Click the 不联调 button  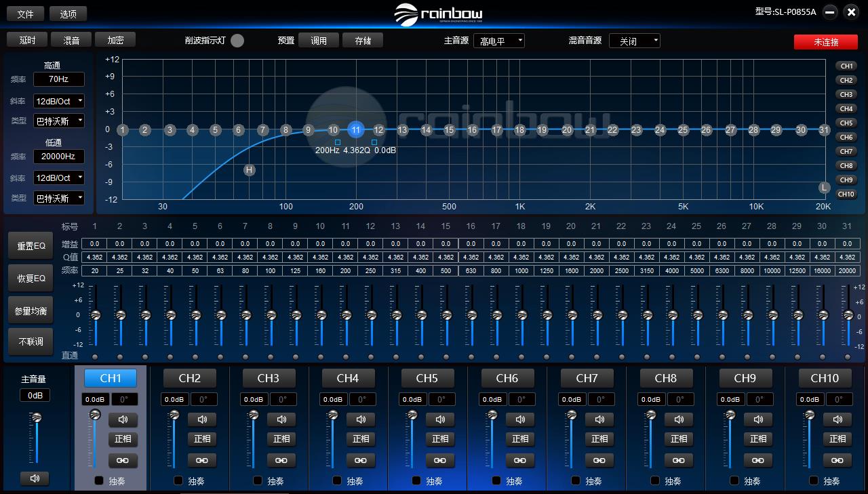coord(31,342)
